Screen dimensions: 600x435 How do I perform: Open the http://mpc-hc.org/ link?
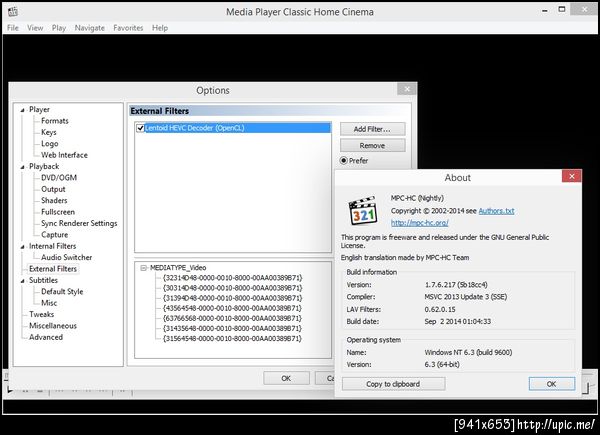point(420,223)
